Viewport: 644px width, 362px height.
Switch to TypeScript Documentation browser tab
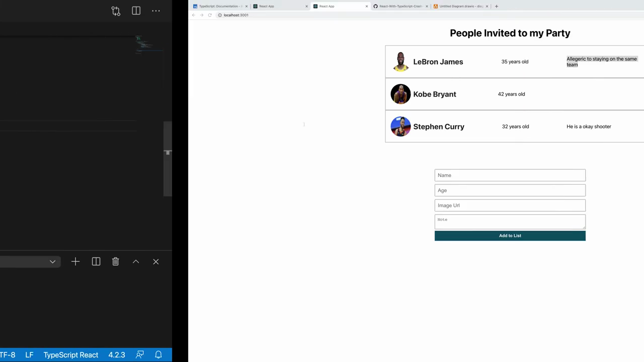(x=220, y=6)
